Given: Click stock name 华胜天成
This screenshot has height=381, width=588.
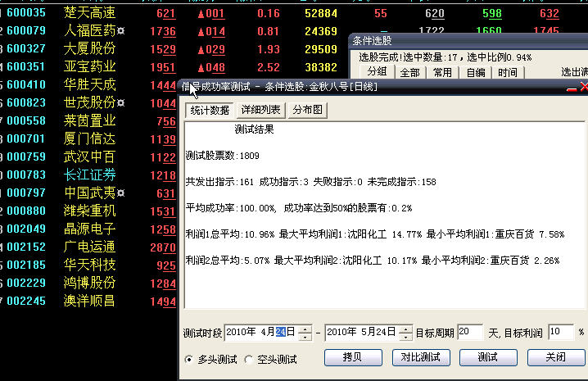Looking at the screenshot, I should tap(89, 84).
